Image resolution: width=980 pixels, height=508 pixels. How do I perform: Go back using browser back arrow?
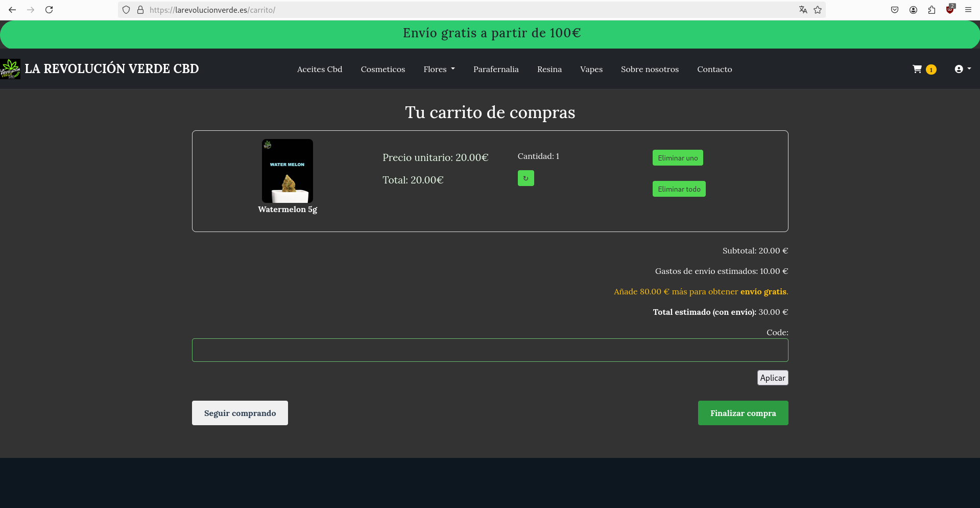coord(12,10)
